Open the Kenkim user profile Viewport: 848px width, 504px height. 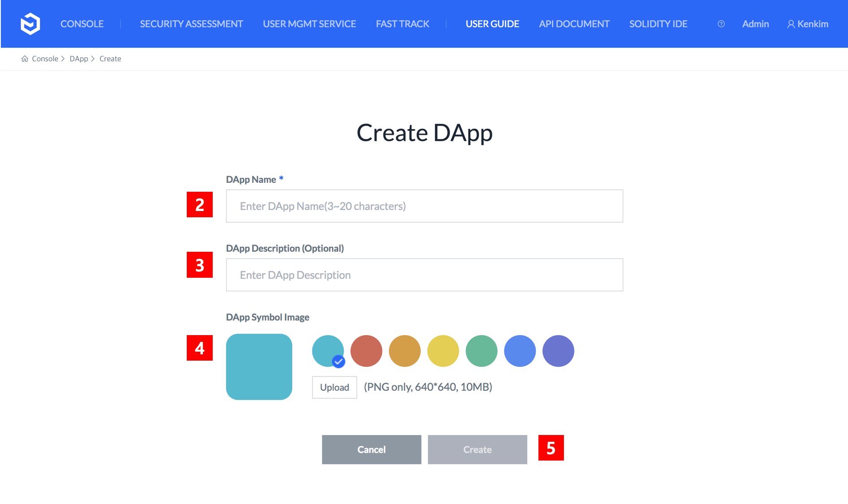click(808, 24)
